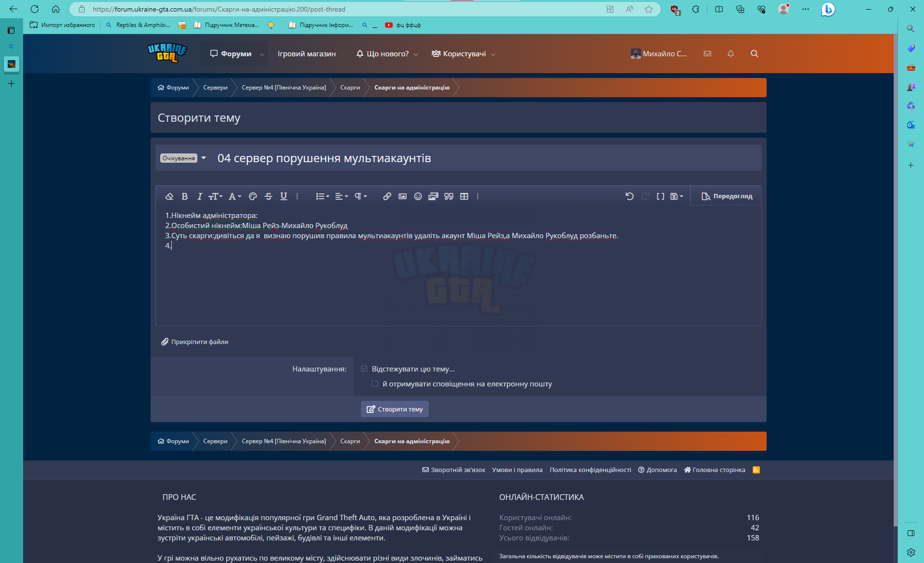
Task: Open more insert options menu
Action: point(477,196)
